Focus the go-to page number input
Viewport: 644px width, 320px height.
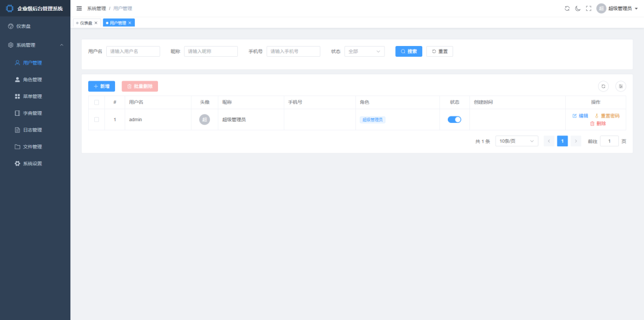[609, 141]
